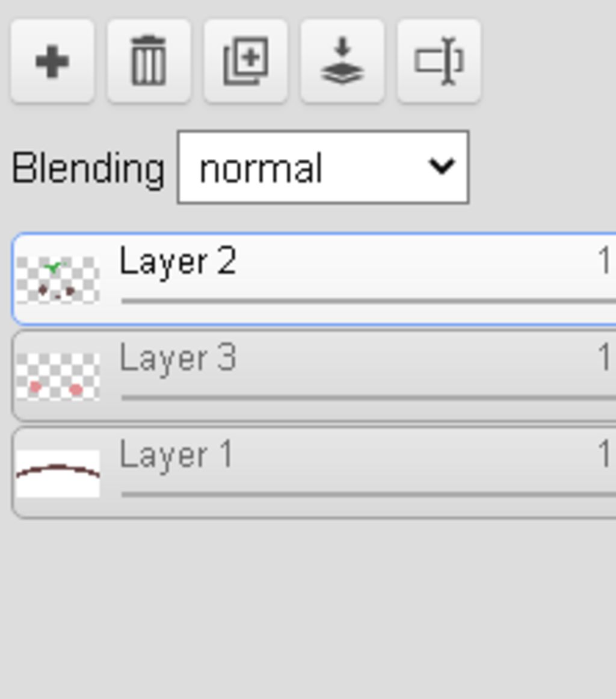Open the Blending mode dropdown
616x699 pixels.
click(x=322, y=167)
